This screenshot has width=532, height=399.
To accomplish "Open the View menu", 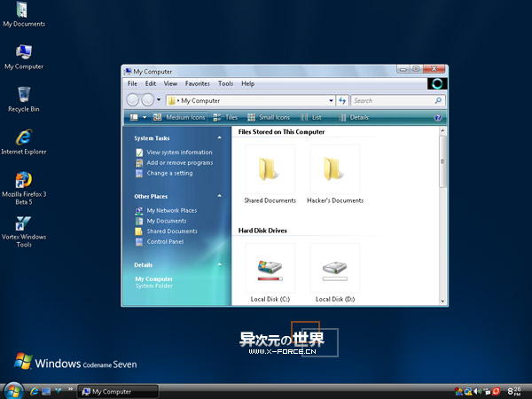I will point(170,84).
